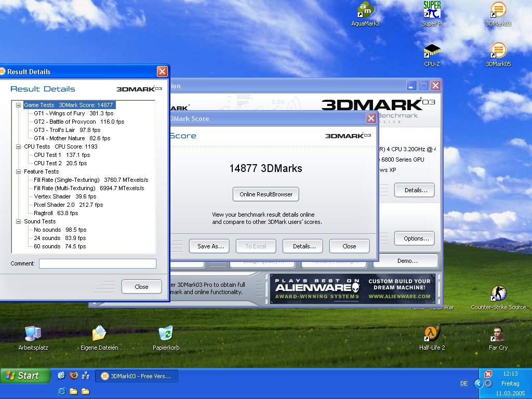Screen dimensions: 532x399
Task: Click Save As in the score dialog
Action: coord(209,246)
